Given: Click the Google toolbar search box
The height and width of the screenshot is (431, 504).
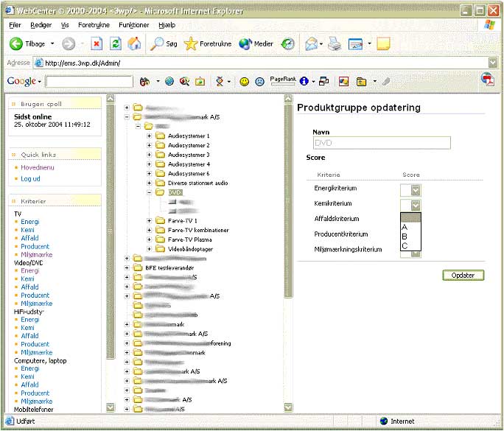Looking at the screenshot, I should 89,81.
